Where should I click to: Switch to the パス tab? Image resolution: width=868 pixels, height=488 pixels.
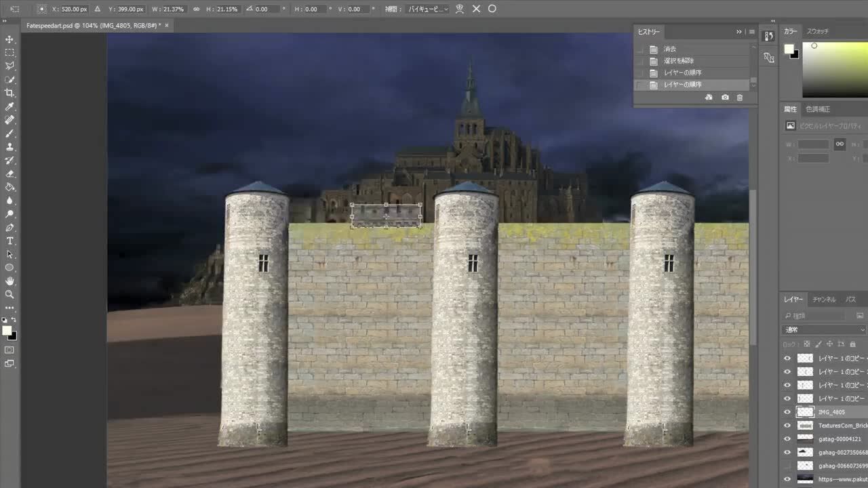pos(850,299)
